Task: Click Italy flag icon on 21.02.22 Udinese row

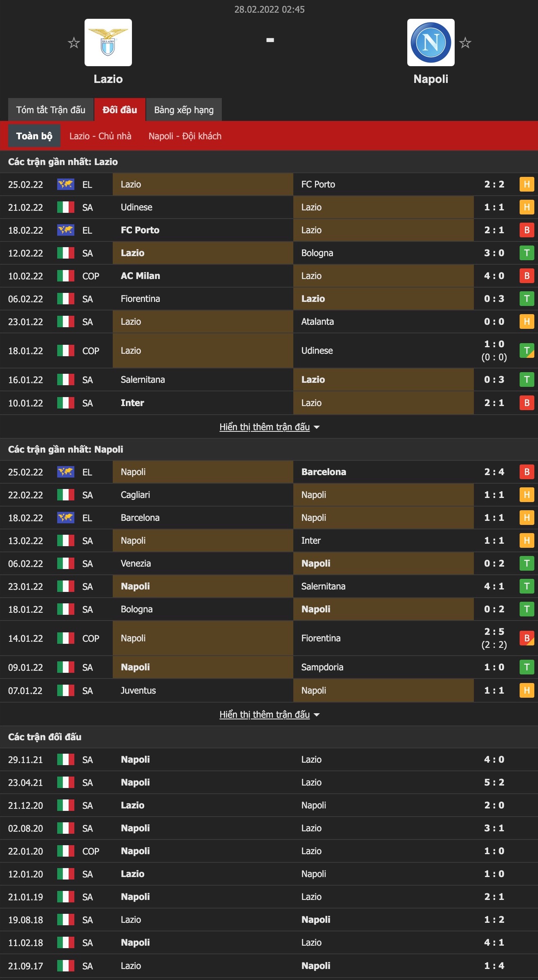Action: coord(66,207)
